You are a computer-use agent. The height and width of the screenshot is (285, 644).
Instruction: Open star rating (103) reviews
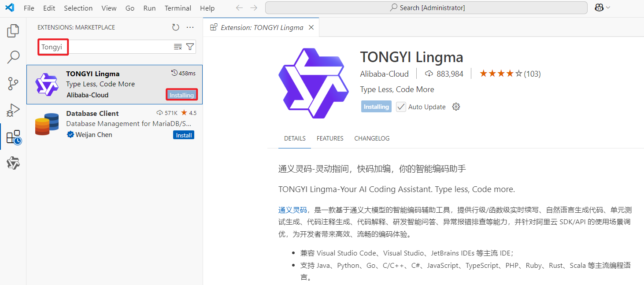pos(510,74)
